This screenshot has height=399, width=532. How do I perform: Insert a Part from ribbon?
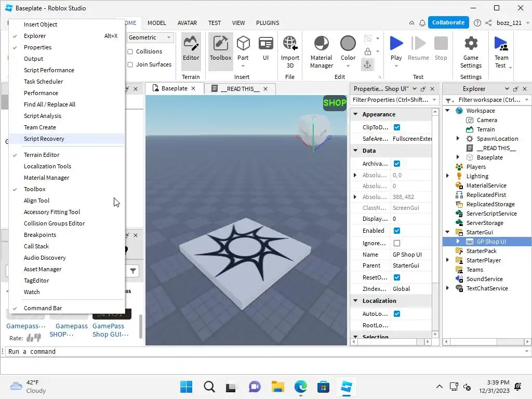[243, 48]
